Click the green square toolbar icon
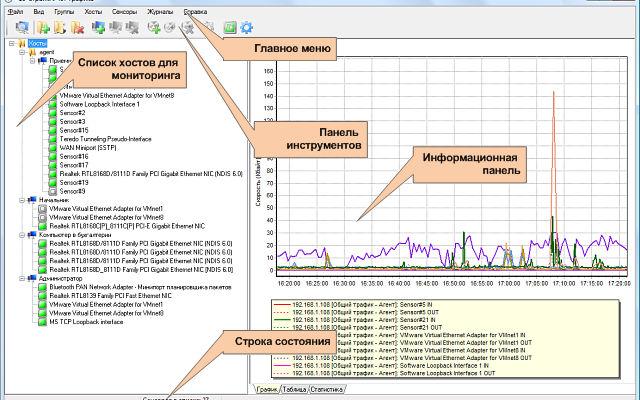640x400 pixels. [230, 26]
